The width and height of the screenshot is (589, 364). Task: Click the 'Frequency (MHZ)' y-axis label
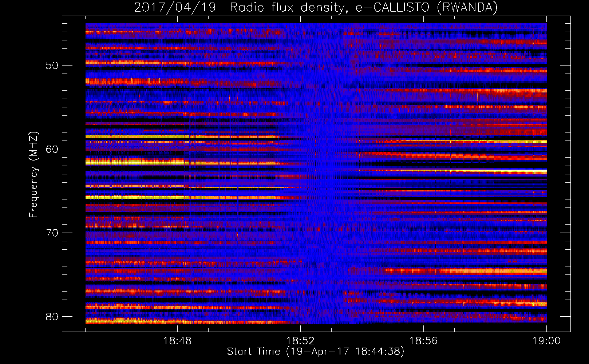pyautogui.click(x=33, y=174)
